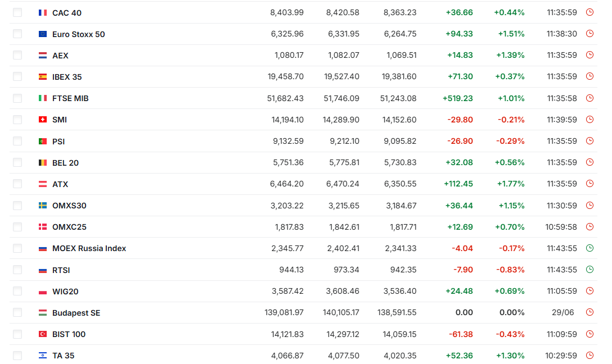The height and width of the screenshot is (364, 612).
Task: Click the clock icon in CAC 40 row
Action: (x=589, y=12)
